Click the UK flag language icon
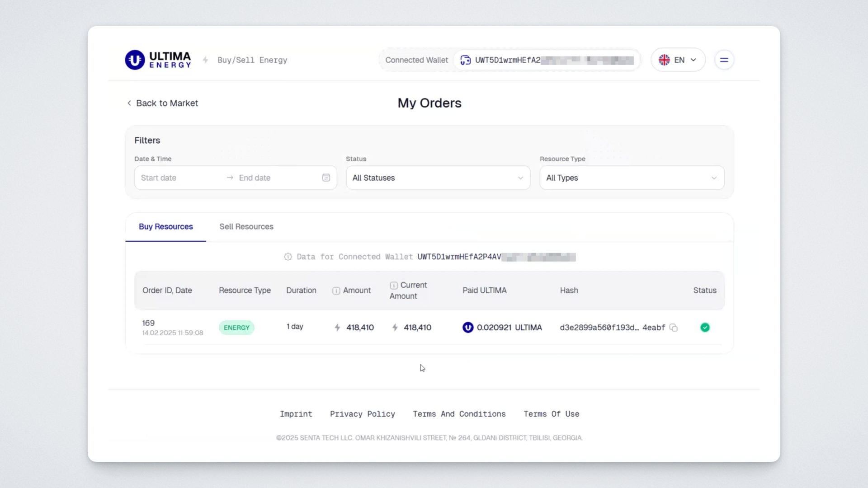The image size is (868, 488). pos(664,60)
